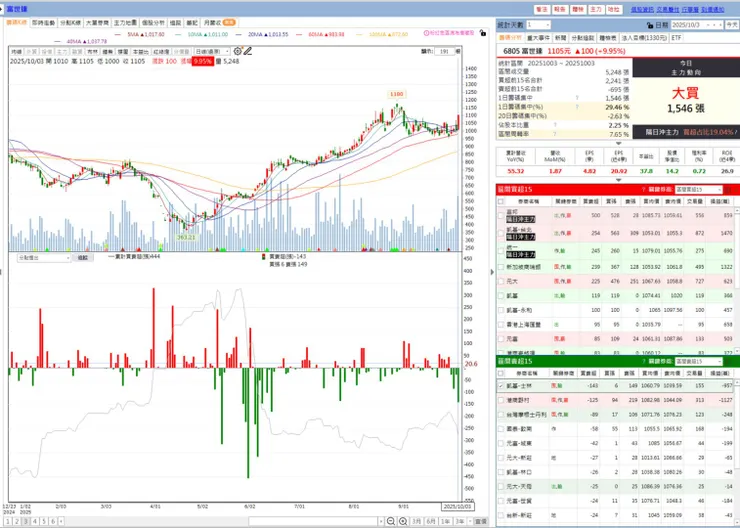The height and width of the screenshot is (528, 740).
Task: Tick the checkbox for 新加坡商瑞銀 row
Action: pos(501,267)
